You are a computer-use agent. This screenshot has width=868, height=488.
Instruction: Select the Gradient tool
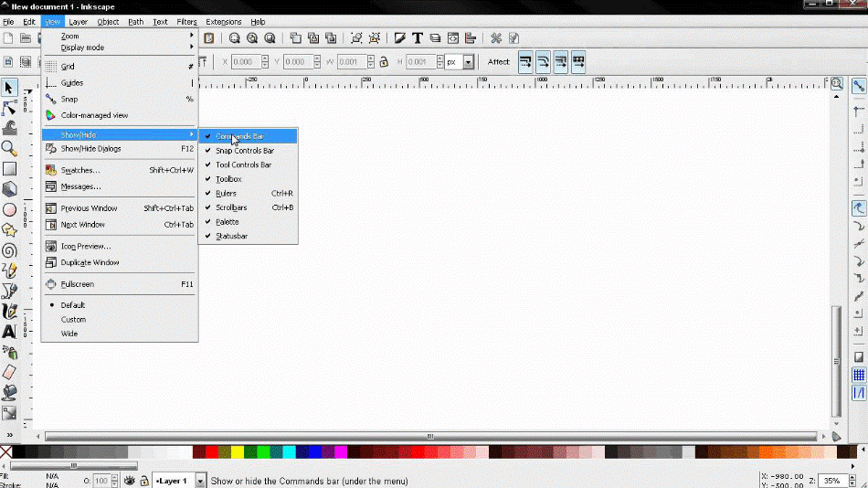click(9, 413)
